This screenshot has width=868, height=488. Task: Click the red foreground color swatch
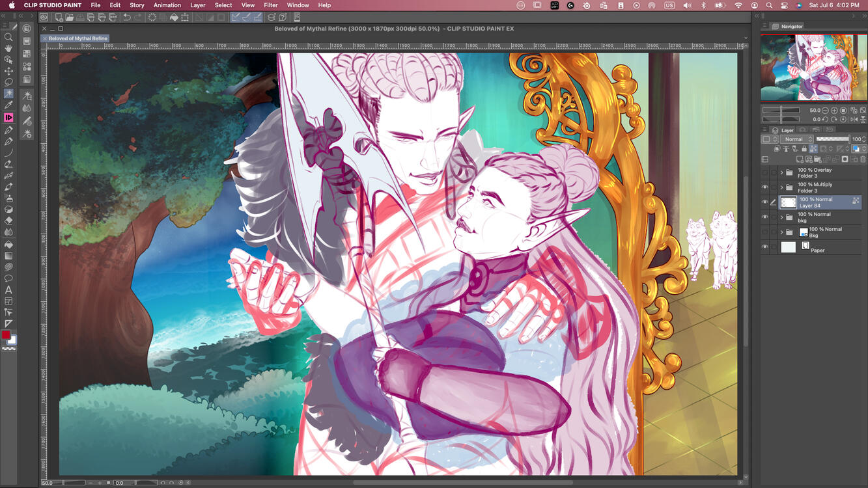coord(6,335)
